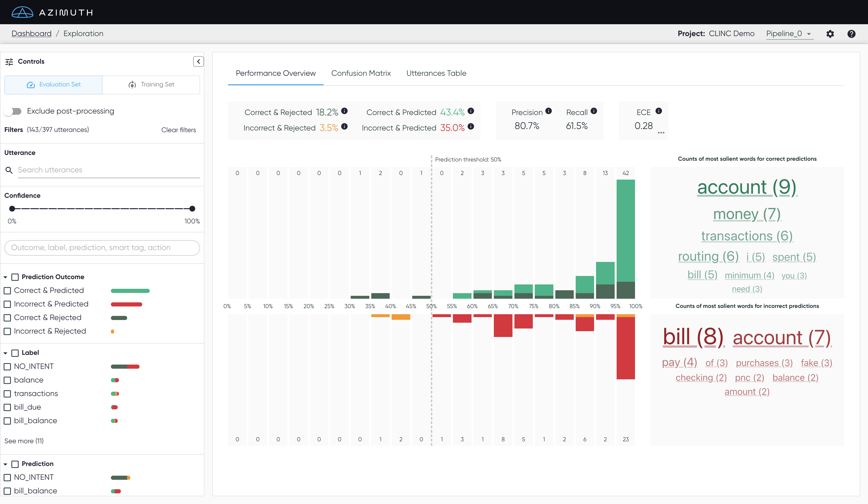Open info icon beside Correct & Predicted 43.4%
868x504 pixels.
pos(471,111)
